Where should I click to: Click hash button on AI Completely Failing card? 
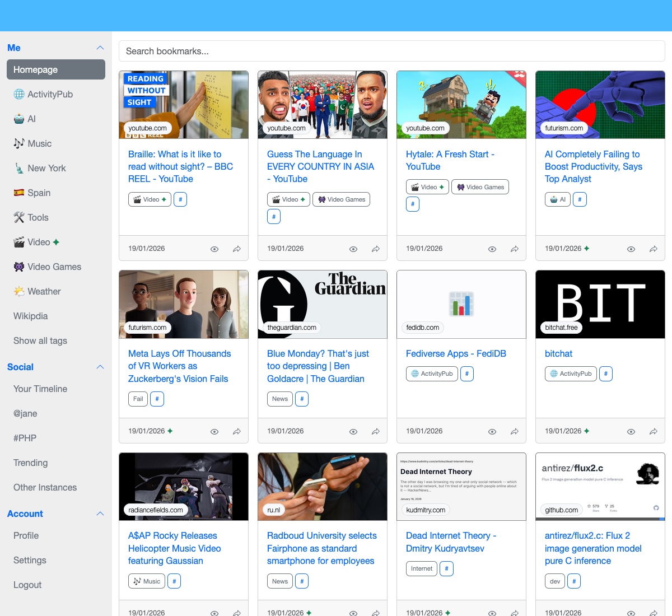tap(580, 199)
